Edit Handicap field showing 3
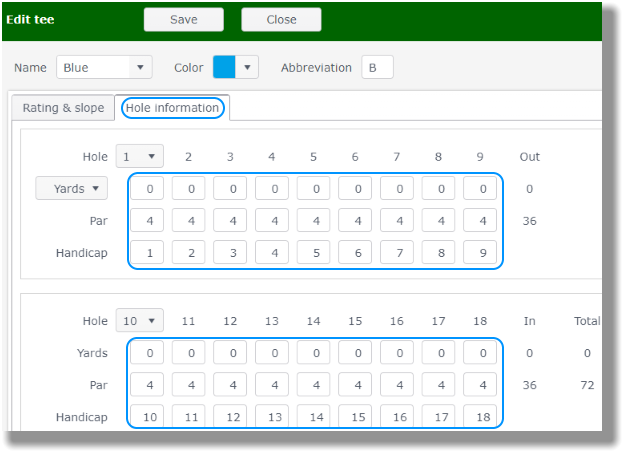The image size is (624, 453). coord(230,252)
